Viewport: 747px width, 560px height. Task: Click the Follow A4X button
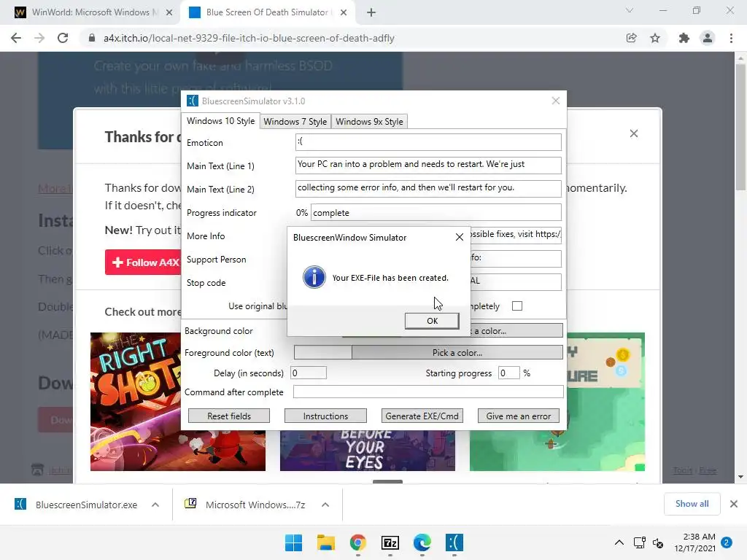pyautogui.click(x=143, y=262)
